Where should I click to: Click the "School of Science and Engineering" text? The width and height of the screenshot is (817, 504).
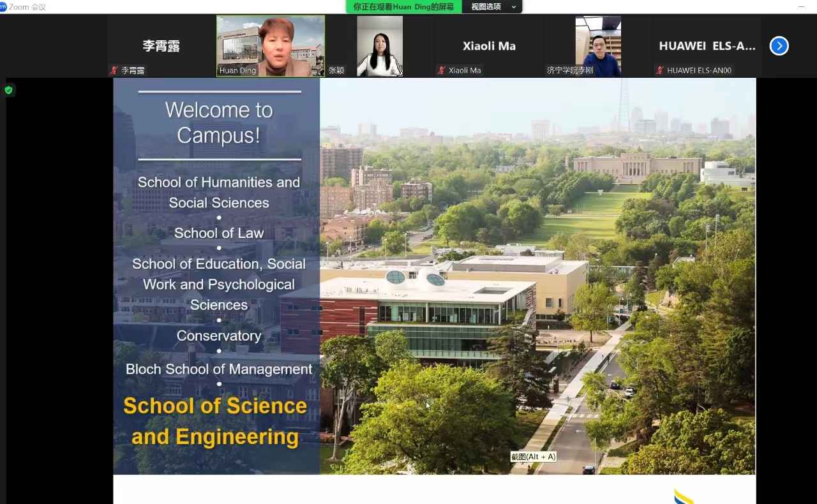click(215, 421)
